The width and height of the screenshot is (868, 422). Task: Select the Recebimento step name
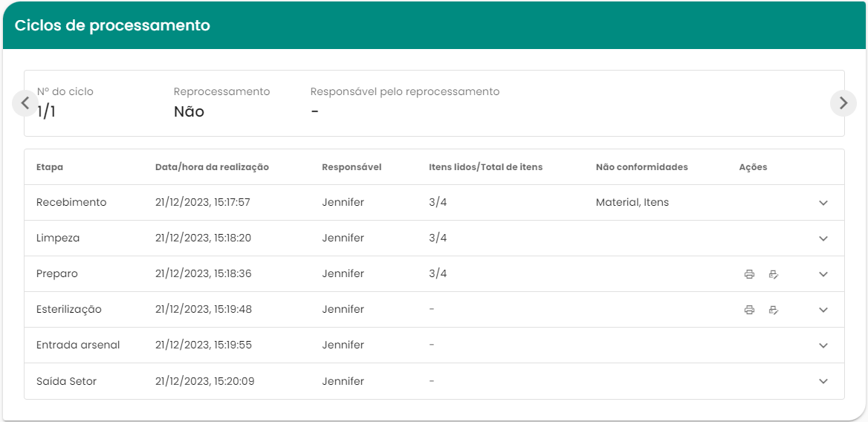tap(71, 202)
